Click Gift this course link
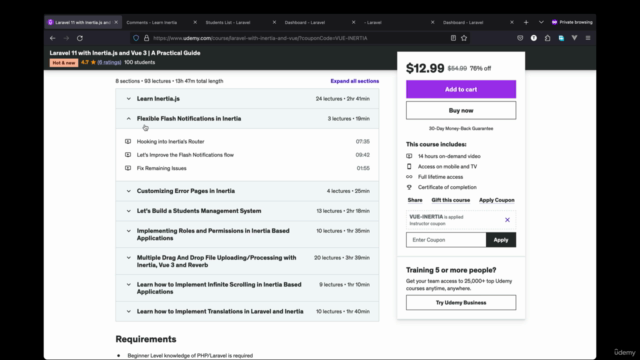Screen dimensions: 640x360 coord(451,200)
